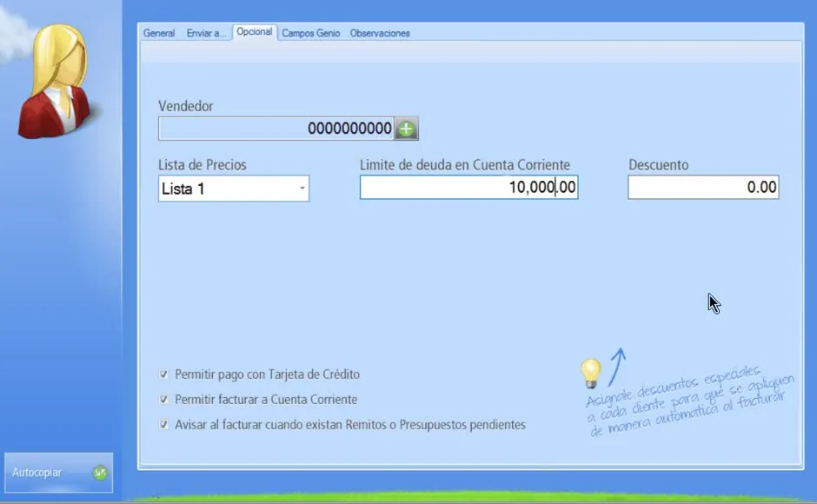Uncheck Permitir pago con Tarjeta de Crédito
This screenshot has height=504, width=817.
pyautogui.click(x=163, y=375)
